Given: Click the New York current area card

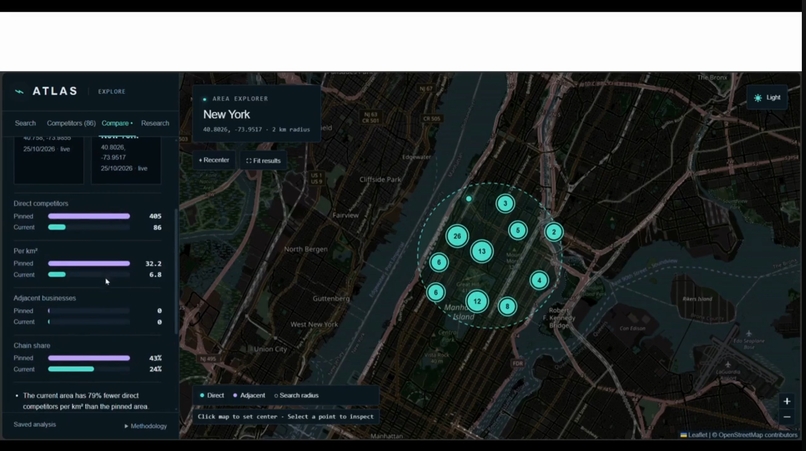Looking at the screenshot, I should pyautogui.click(x=126, y=158).
